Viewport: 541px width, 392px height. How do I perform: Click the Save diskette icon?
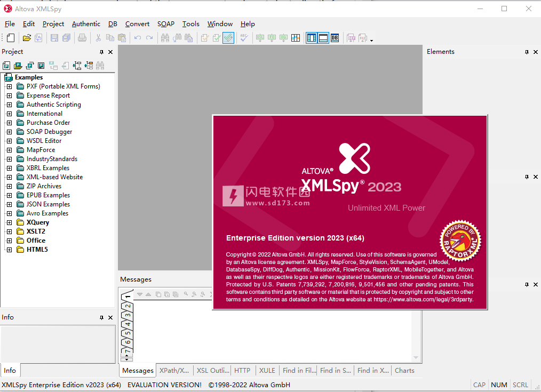tap(54, 37)
